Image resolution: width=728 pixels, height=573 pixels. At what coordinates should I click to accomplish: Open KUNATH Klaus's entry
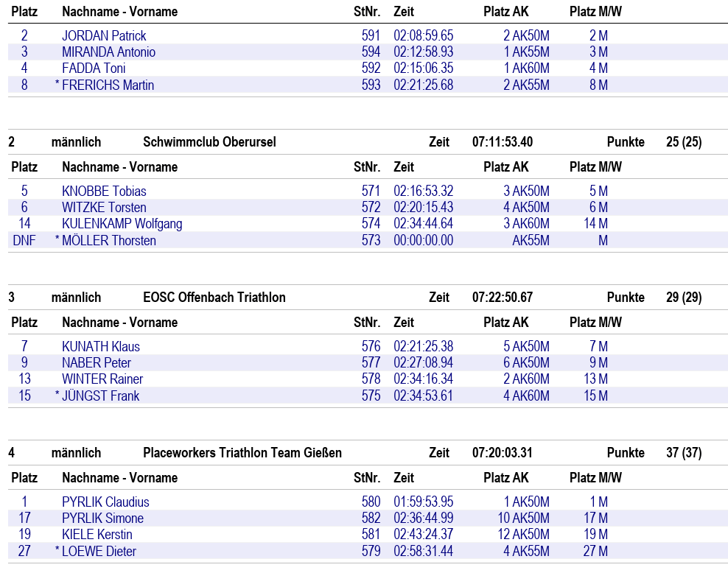[100, 347]
